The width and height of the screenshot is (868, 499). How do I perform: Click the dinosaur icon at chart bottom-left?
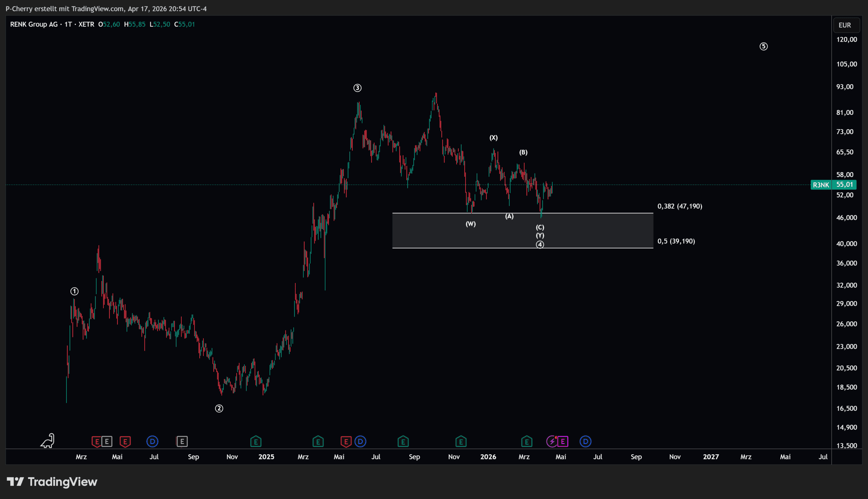[47, 441]
